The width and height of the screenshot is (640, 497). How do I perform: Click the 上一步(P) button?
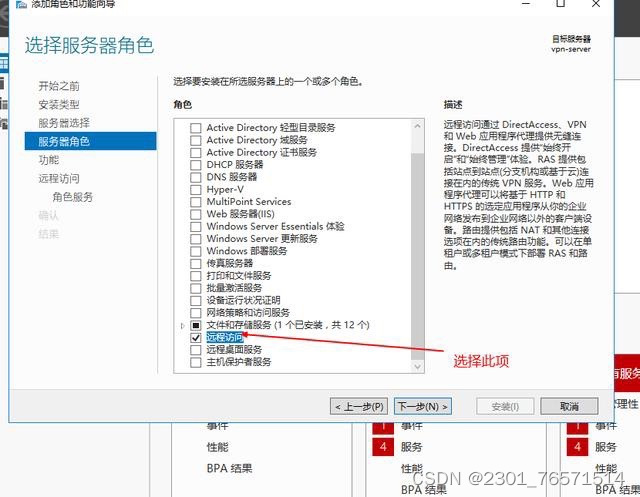click(359, 406)
